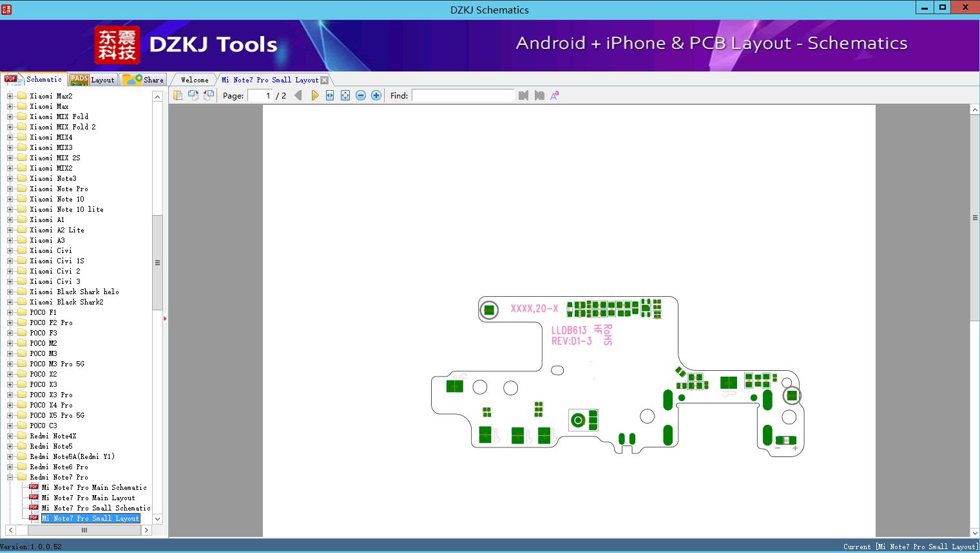Select the Xiaomi MIX4 folder
980x553 pixels.
coord(51,137)
